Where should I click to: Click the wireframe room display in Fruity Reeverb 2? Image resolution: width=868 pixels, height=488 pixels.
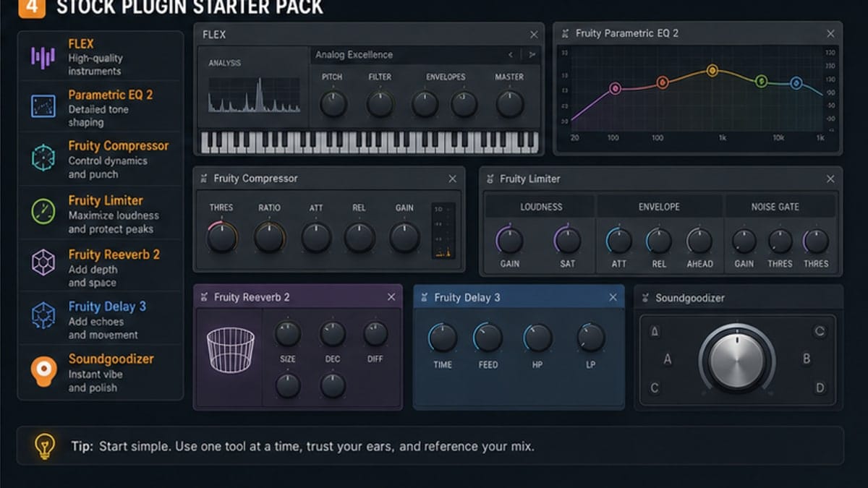pyautogui.click(x=230, y=349)
